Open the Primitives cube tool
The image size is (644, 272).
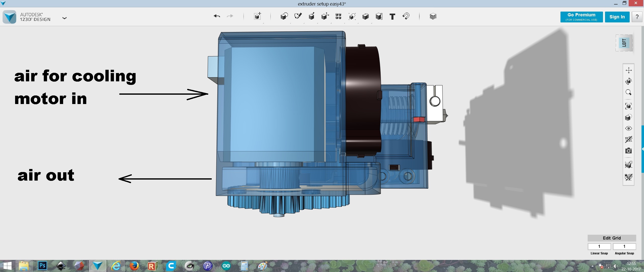pos(284,16)
